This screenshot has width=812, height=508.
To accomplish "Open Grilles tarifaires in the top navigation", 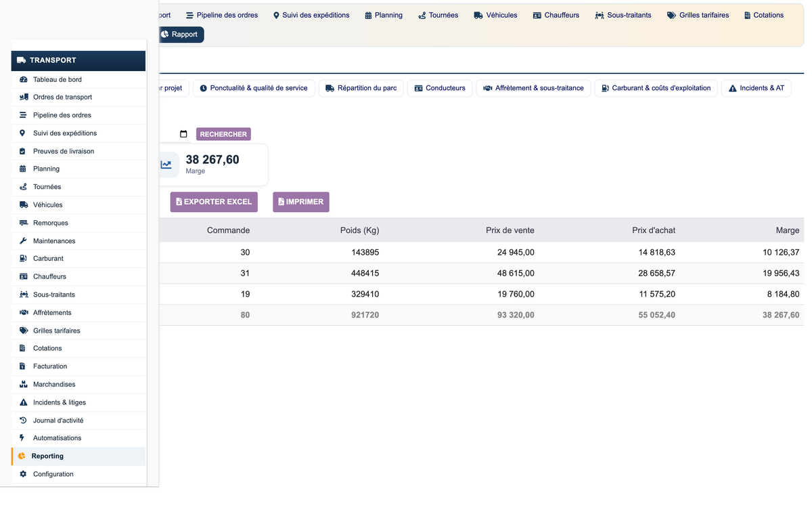I will pyautogui.click(x=698, y=15).
